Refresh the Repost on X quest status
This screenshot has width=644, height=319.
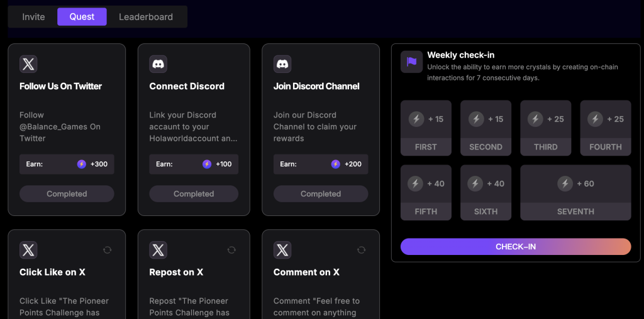pyautogui.click(x=231, y=250)
